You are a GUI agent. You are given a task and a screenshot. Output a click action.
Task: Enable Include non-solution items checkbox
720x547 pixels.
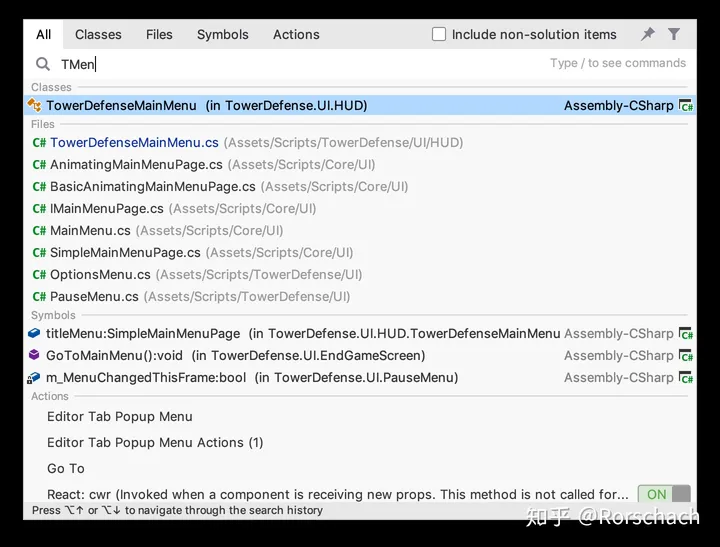pyautogui.click(x=439, y=34)
